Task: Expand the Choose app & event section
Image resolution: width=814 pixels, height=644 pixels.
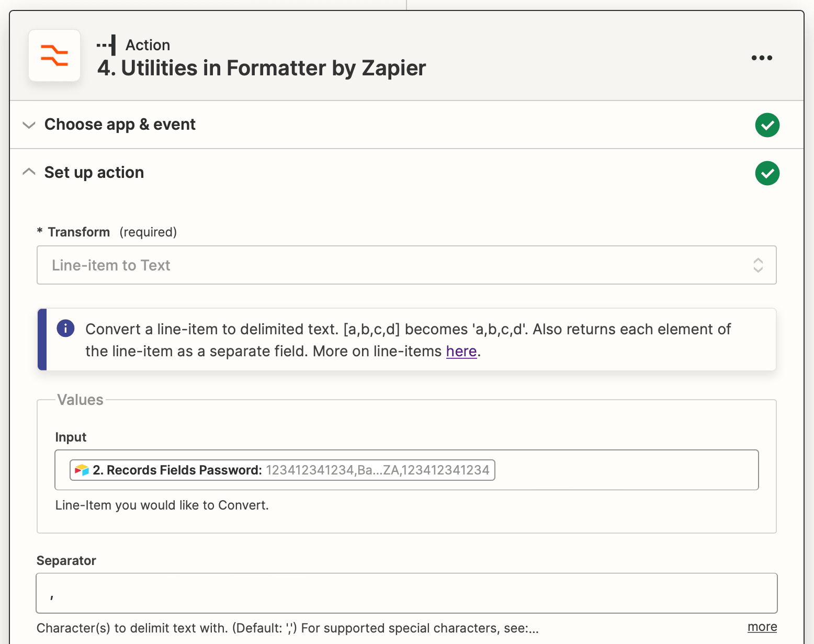Action: coord(29,125)
